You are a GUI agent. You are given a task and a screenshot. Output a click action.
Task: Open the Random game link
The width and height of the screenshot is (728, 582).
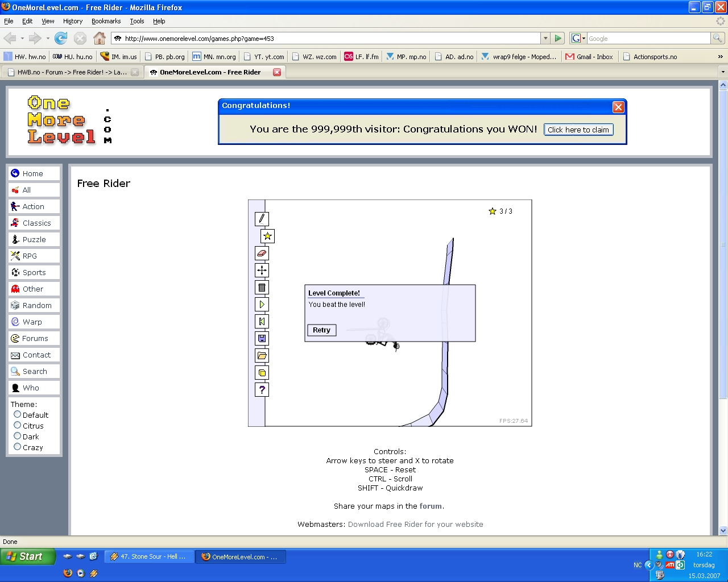pyautogui.click(x=34, y=305)
